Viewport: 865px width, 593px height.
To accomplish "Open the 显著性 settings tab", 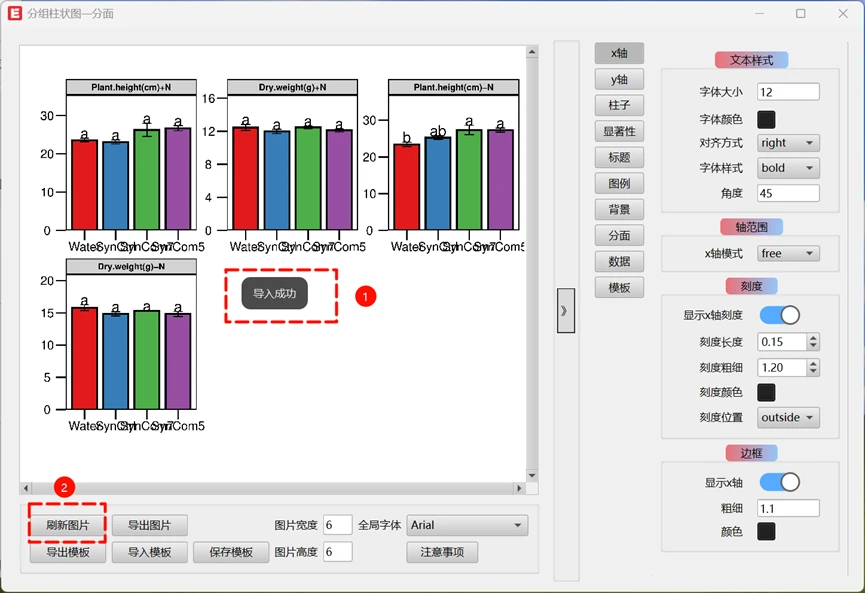I will pyautogui.click(x=619, y=131).
